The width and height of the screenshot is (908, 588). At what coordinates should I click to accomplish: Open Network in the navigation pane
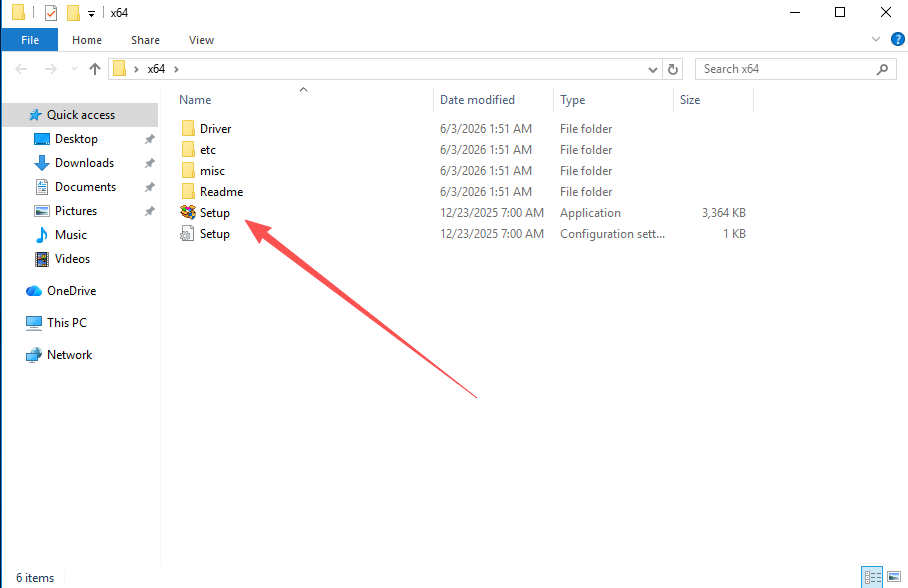tap(69, 355)
